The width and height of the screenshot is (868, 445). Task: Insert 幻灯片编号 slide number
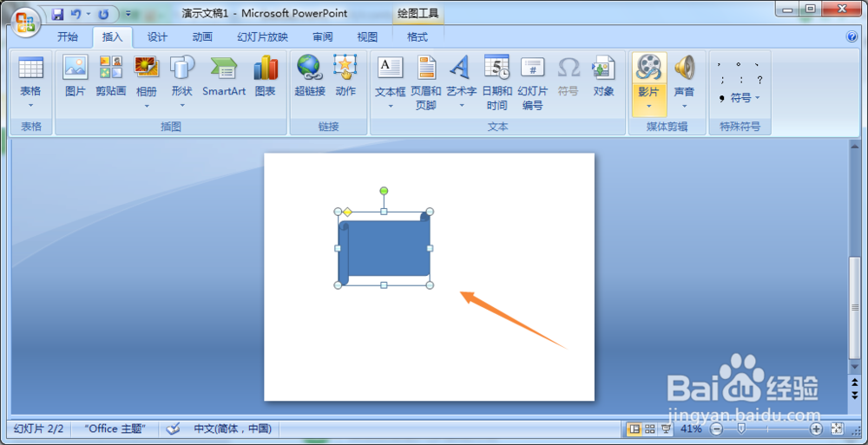point(533,82)
